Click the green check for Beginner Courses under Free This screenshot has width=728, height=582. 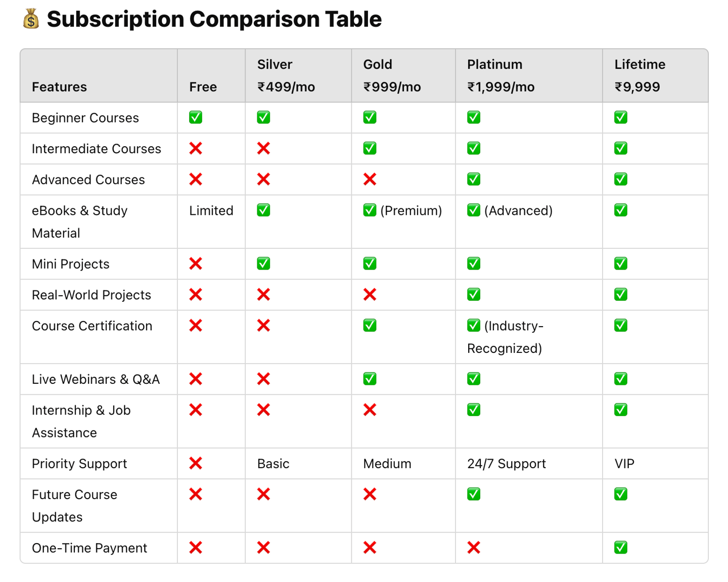196,117
